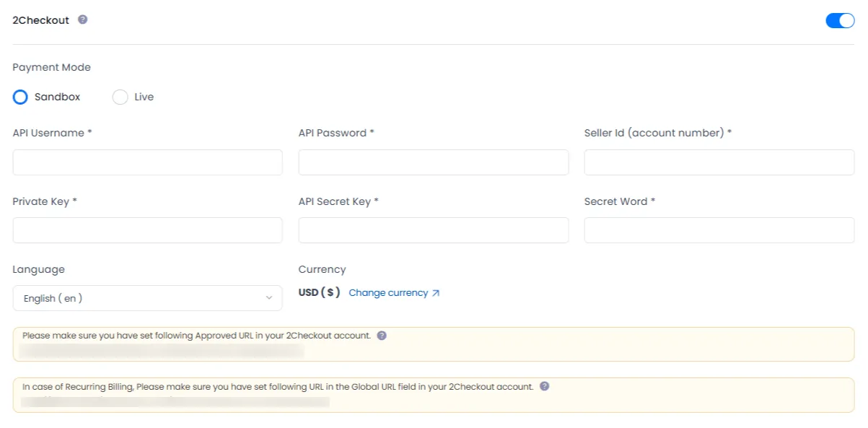868x428 pixels.
Task: Click the Recurring Billing help question-mark icon
Action: tap(544, 386)
